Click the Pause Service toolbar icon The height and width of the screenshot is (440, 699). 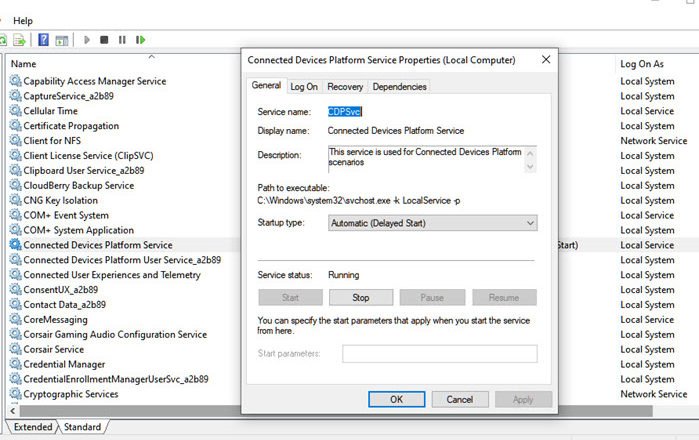click(122, 40)
